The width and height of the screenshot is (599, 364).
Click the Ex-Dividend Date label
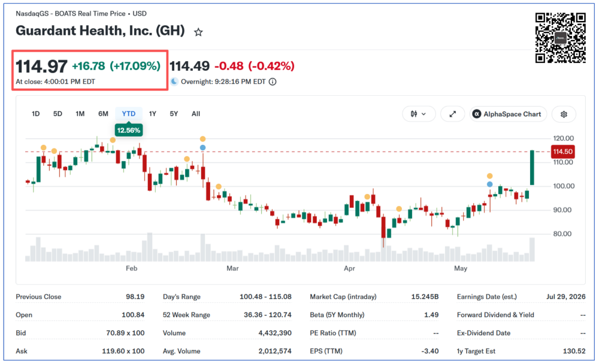(483, 333)
